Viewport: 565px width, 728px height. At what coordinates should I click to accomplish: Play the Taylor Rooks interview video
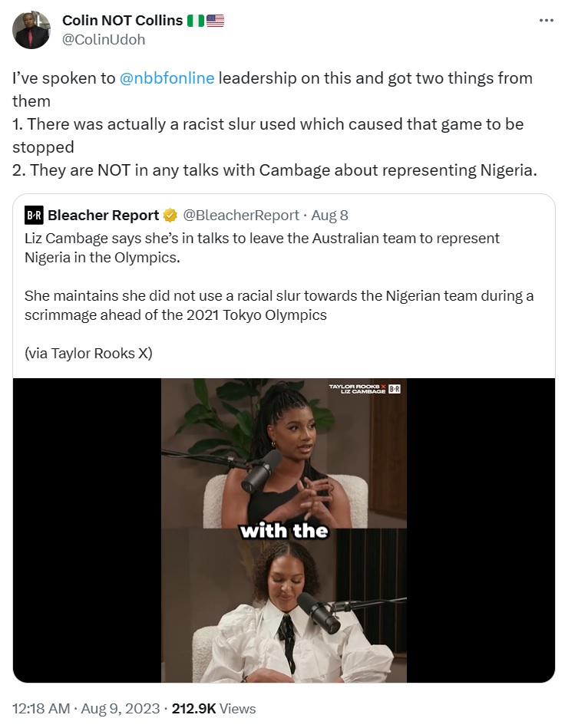(x=284, y=530)
